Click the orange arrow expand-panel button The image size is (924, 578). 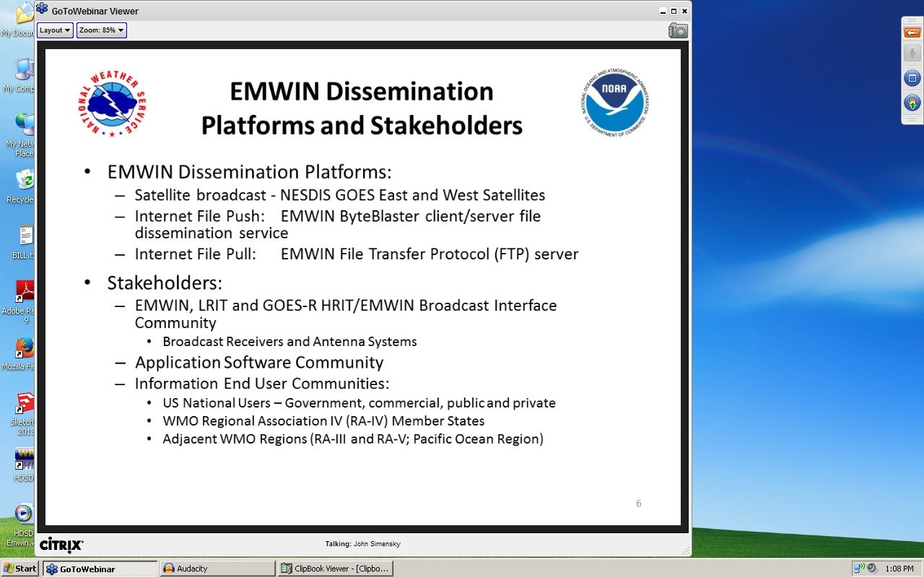click(912, 33)
